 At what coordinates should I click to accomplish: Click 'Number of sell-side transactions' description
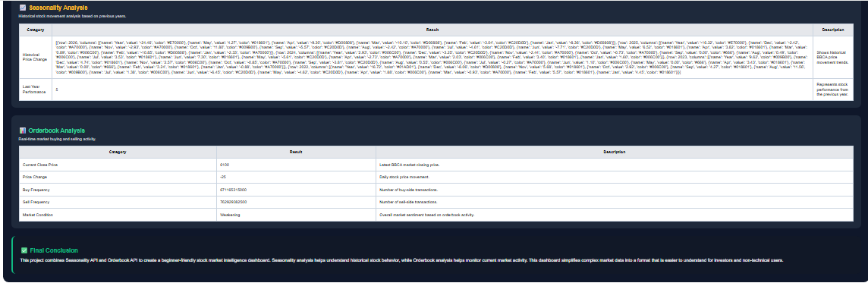[x=409, y=202]
